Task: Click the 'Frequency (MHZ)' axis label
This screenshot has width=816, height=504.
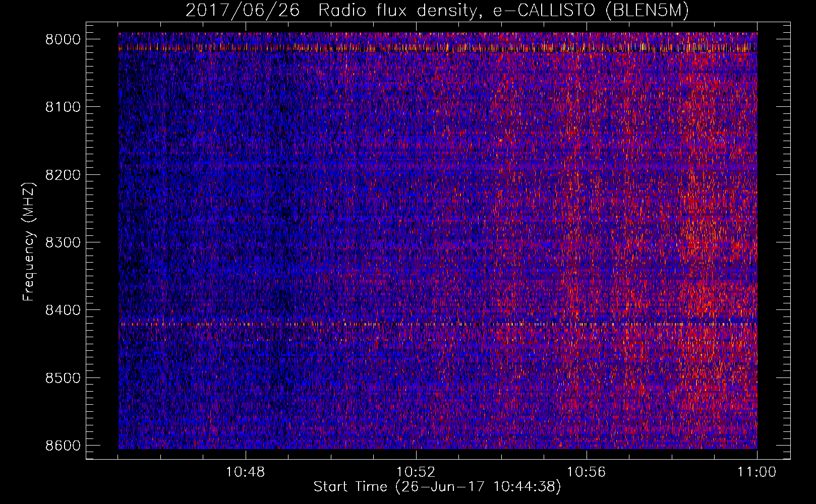Action: (28, 242)
